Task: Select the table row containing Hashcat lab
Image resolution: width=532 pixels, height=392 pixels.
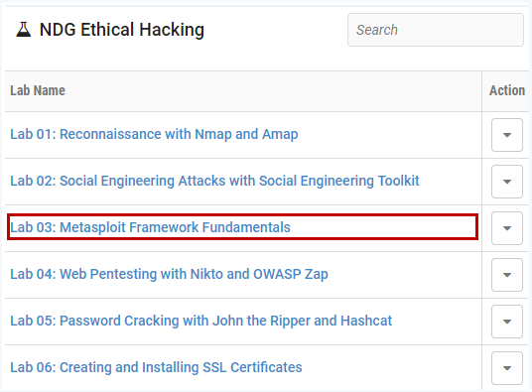Action: 267,322
